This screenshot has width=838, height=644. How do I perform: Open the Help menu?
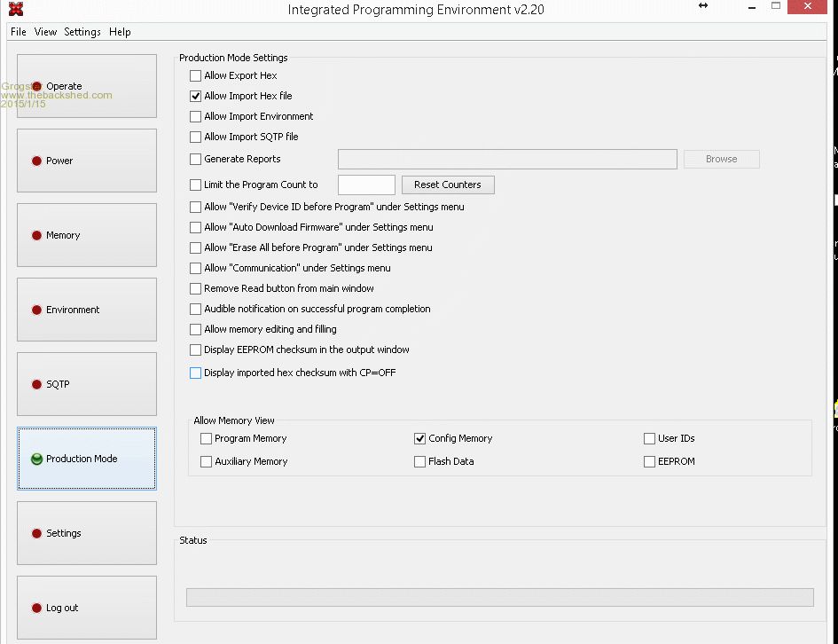120,32
